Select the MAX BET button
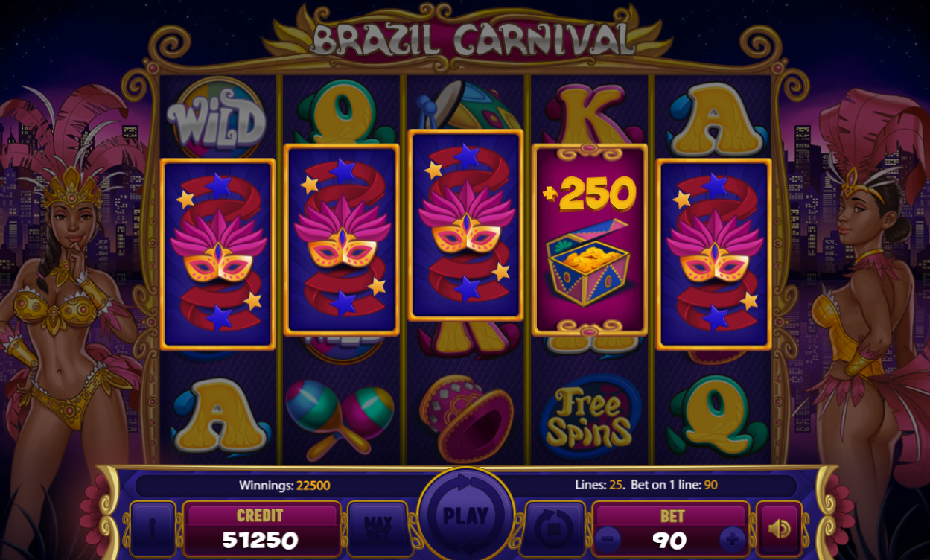The image size is (930, 560). point(378,529)
